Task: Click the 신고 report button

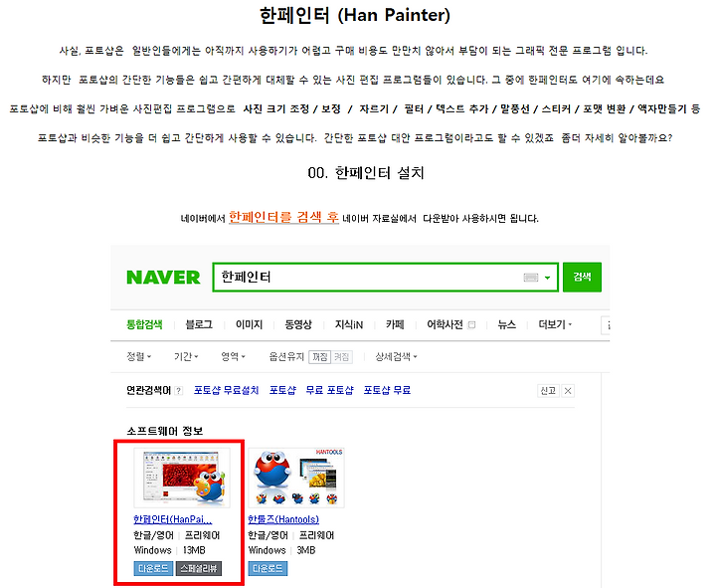Action: 548,391
